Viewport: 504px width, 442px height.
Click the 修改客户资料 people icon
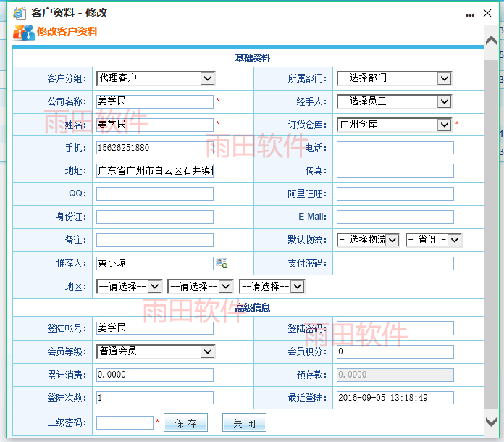24,32
